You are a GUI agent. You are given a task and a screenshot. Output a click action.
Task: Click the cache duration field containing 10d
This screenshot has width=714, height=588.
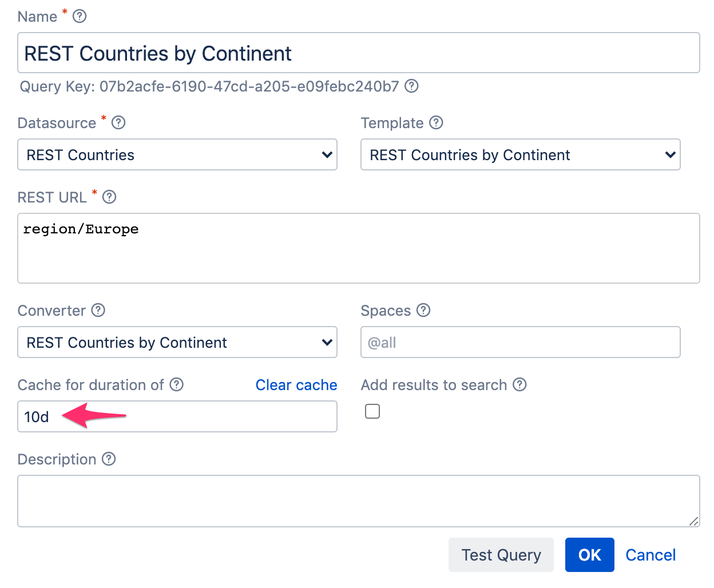pos(217,416)
